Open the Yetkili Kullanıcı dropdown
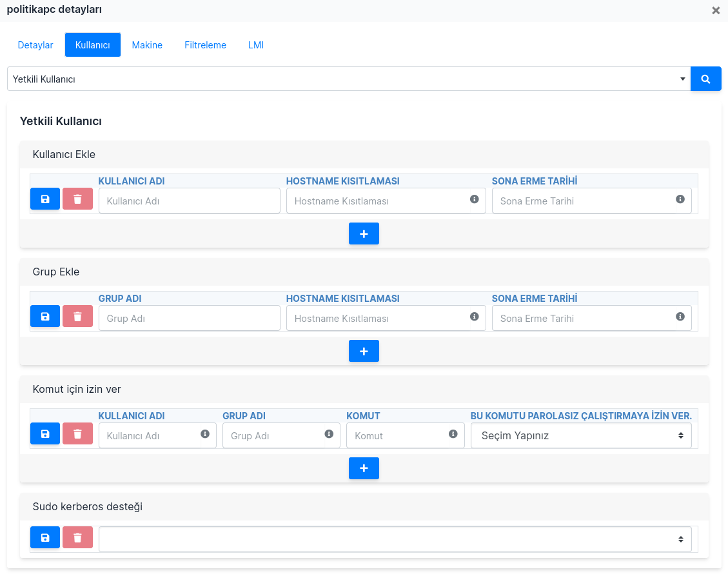 (x=349, y=79)
